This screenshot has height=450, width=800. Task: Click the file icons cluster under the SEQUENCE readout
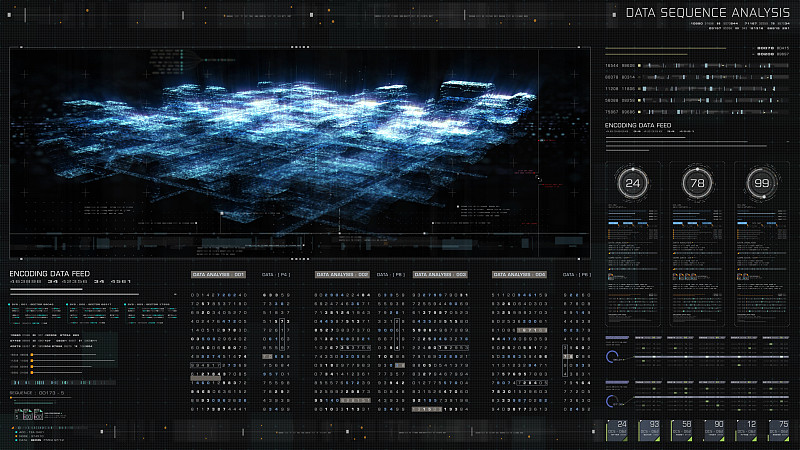pyautogui.click(x=29, y=414)
